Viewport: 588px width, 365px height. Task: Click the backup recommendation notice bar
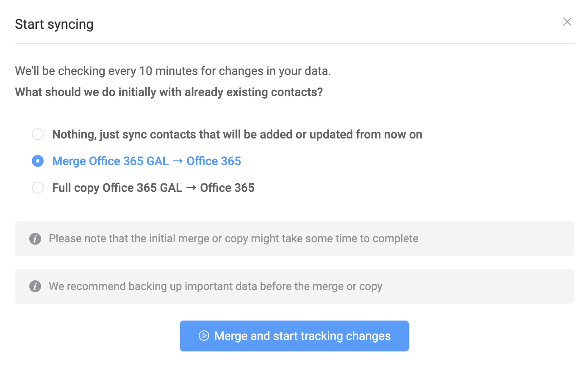(294, 286)
